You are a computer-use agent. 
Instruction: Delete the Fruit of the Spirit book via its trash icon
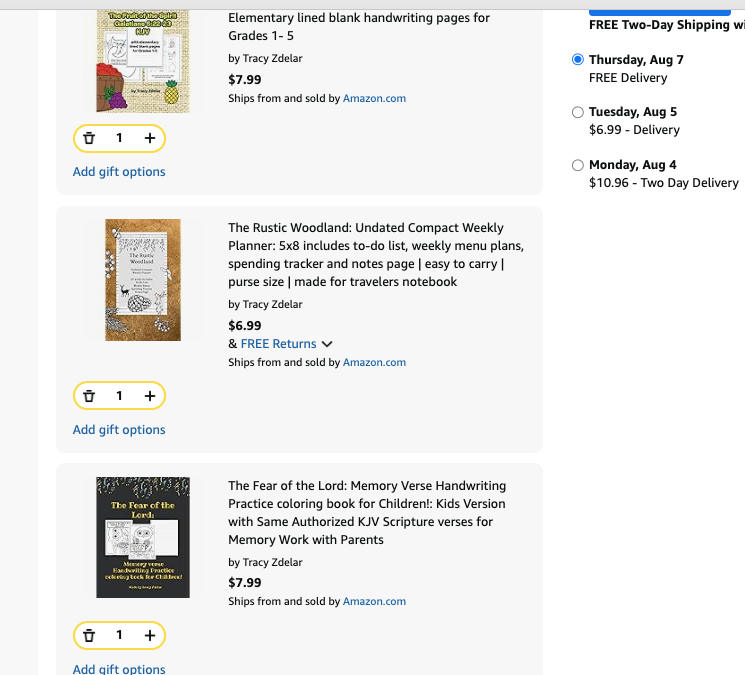tap(89, 138)
